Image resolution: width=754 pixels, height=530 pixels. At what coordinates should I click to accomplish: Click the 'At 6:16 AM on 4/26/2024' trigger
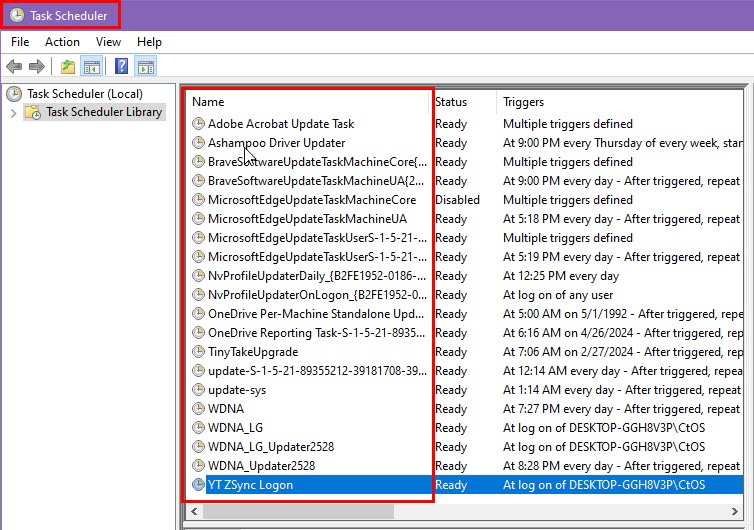[623, 333]
